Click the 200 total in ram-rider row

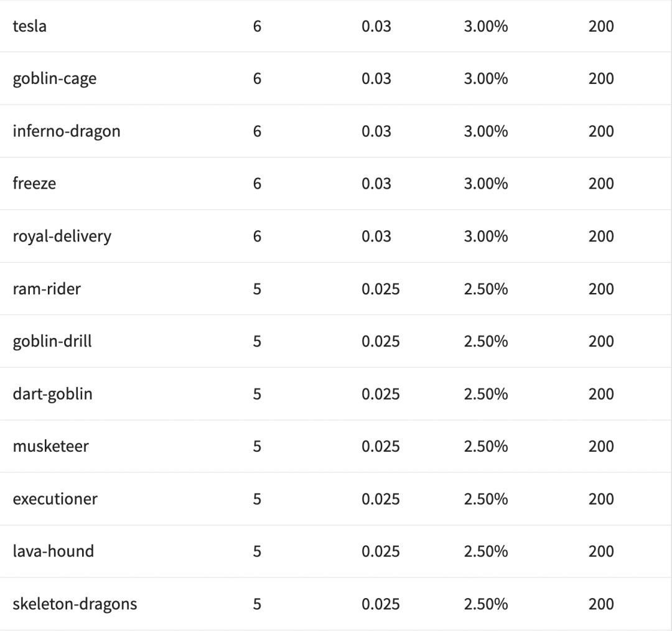(x=600, y=289)
